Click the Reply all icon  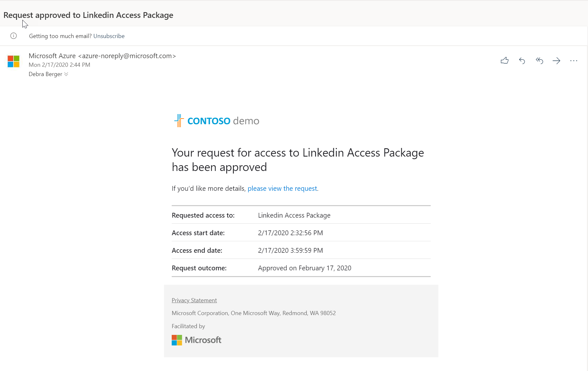click(539, 61)
